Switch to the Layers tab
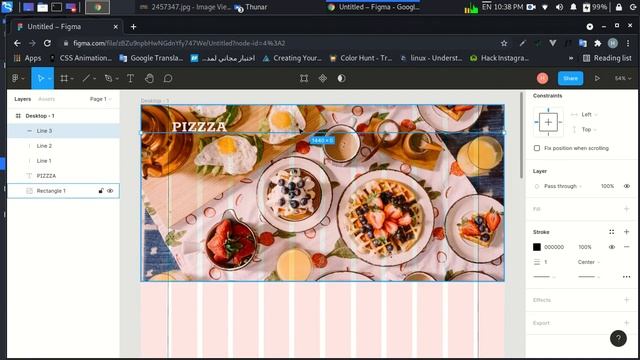640x360 pixels. tap(22, 99)
